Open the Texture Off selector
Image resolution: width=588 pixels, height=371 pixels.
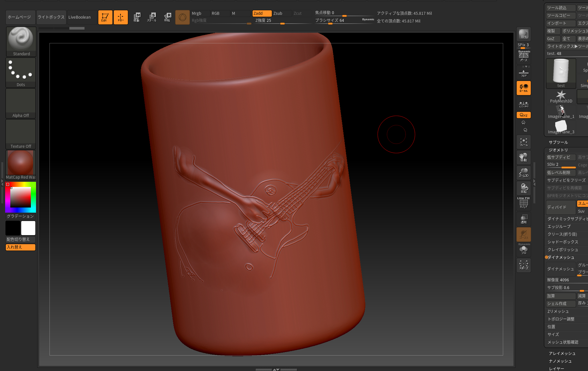(21, 134)
